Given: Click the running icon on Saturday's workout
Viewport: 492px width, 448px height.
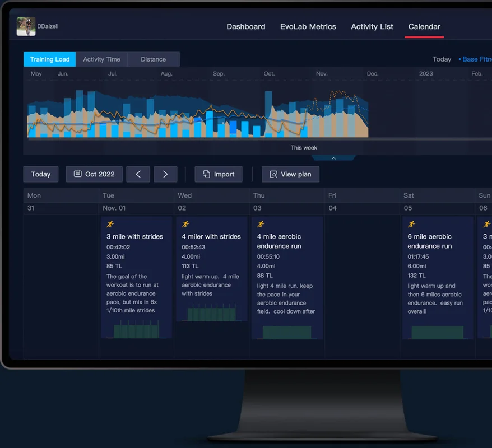Looking at the screenshot, I should pyautogui.click(x=411, y=224).
